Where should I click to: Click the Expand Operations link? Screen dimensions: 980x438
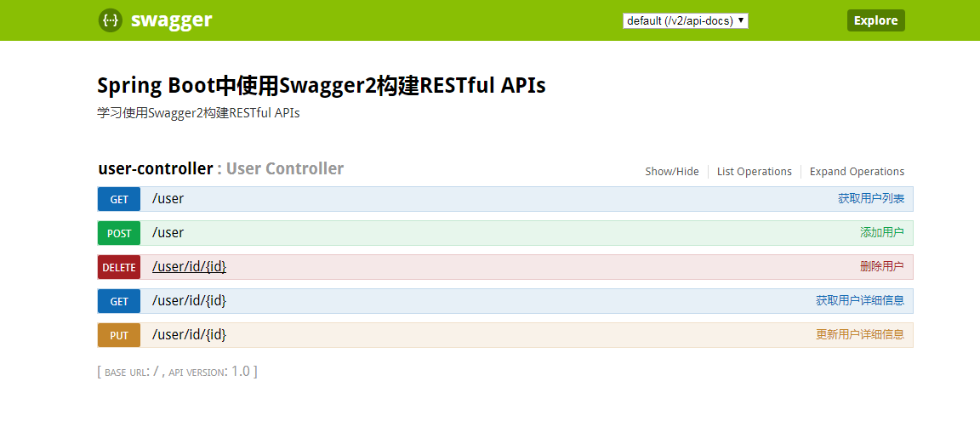coord(857,171)
